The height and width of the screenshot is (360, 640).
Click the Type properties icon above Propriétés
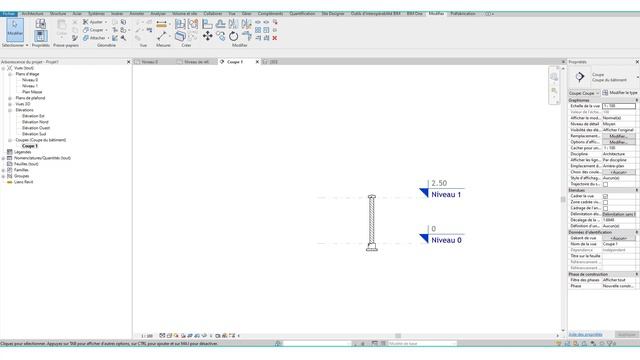[40, 23]
